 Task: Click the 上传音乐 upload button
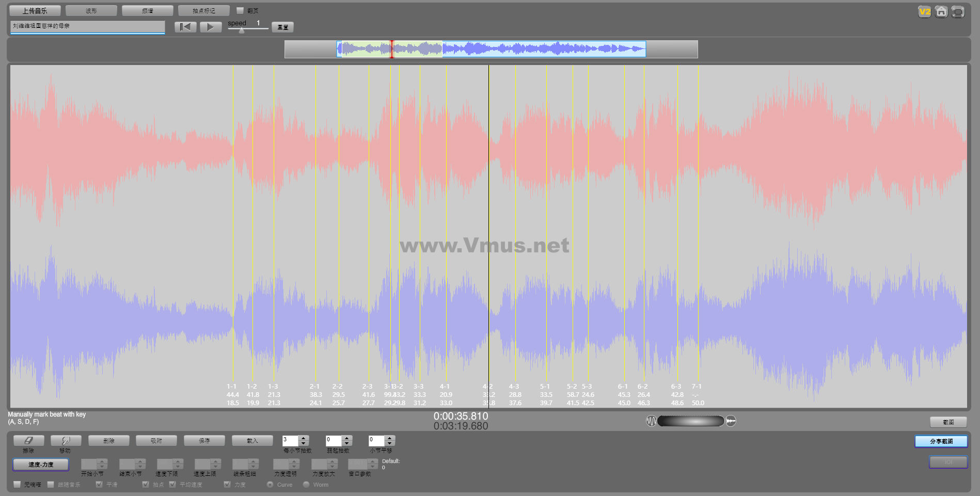pyautogui.click(x=35, y=11)
